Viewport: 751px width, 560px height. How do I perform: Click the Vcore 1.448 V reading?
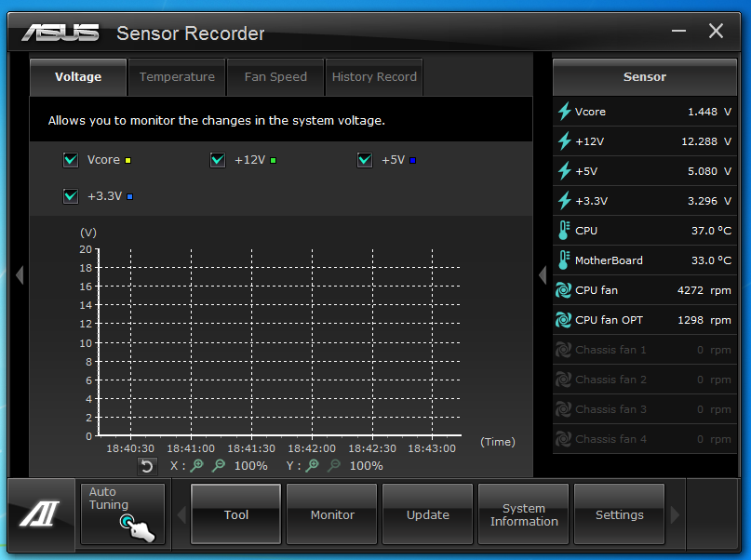pos(709,112)
